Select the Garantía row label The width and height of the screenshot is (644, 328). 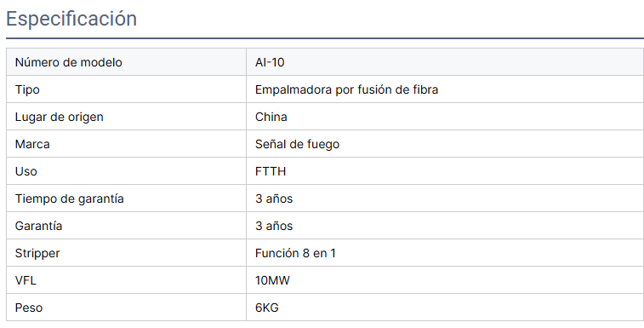pos(38,226)
